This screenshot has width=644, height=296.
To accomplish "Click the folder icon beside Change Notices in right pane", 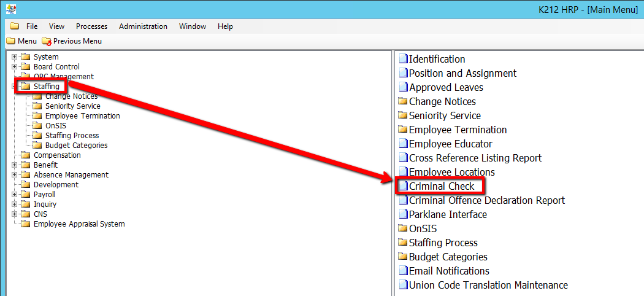I will coord(403,102).
